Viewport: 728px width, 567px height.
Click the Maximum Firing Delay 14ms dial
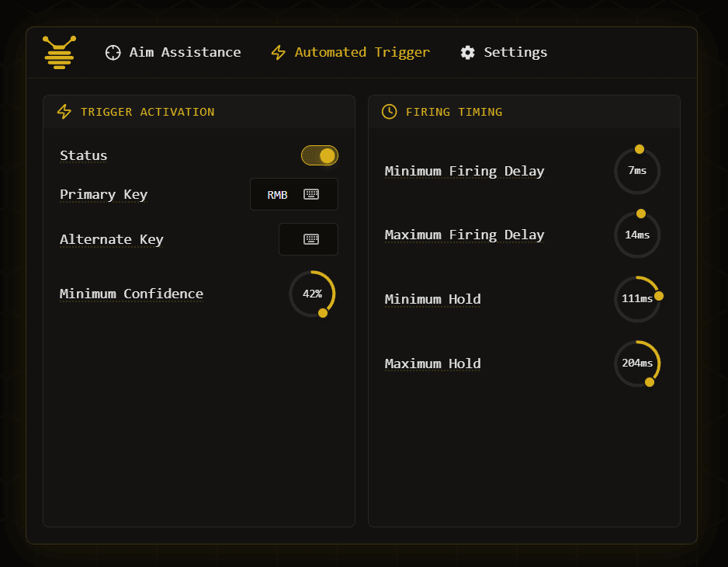pos(637,235)
